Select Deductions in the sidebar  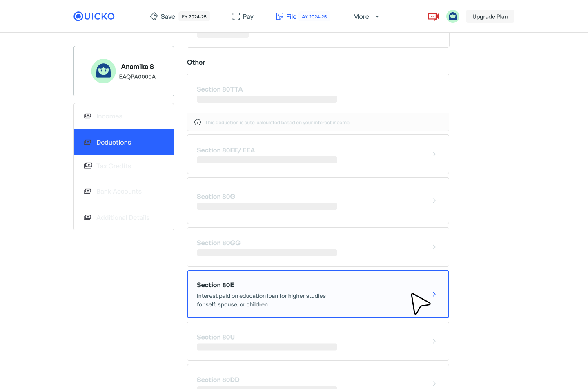coord(124,142)
